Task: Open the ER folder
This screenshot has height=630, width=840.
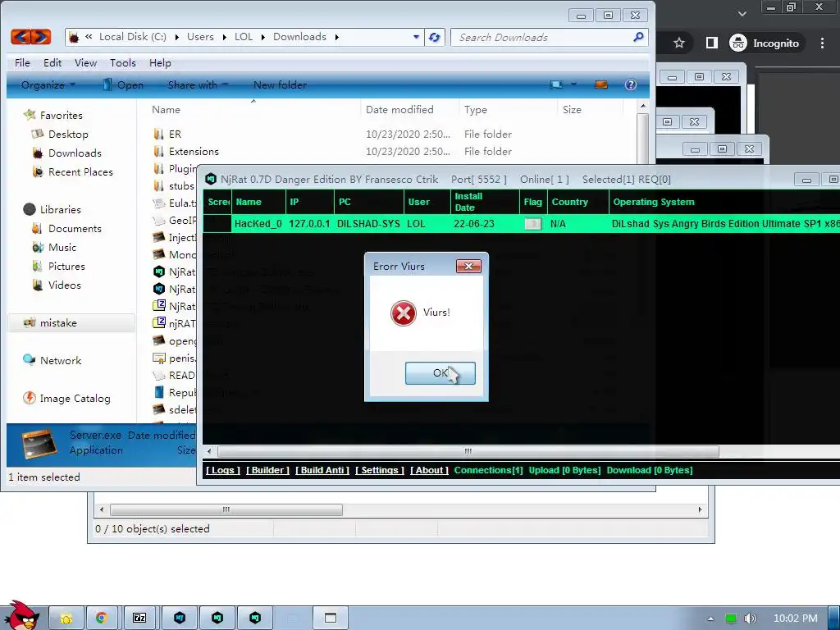Action: (x=176, y=134)
